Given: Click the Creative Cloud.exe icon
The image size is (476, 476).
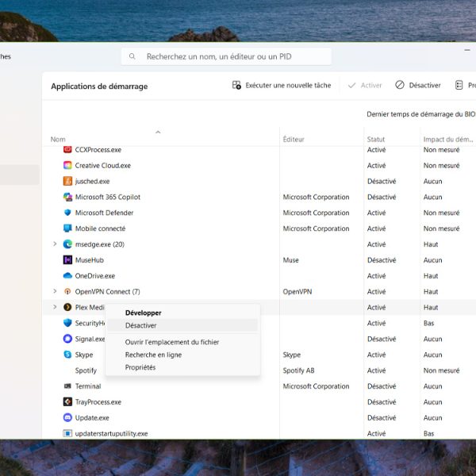Looking at the screenshot, I should 67,165.
